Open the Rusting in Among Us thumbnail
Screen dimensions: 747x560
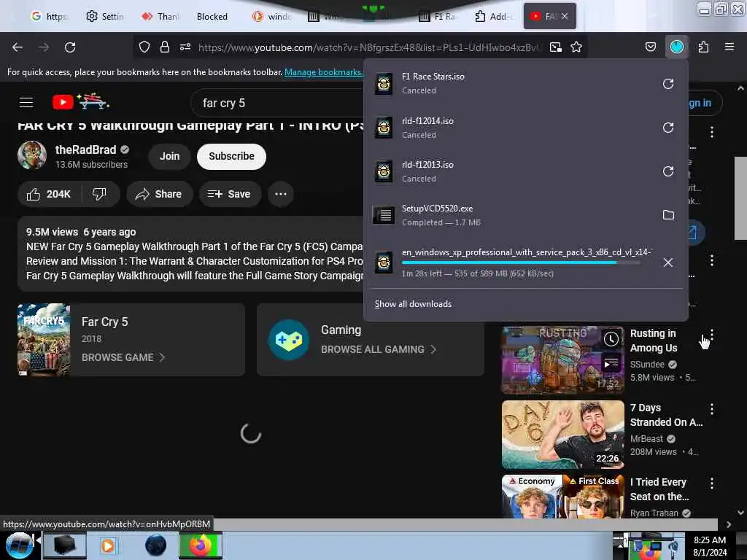point(562,360)
